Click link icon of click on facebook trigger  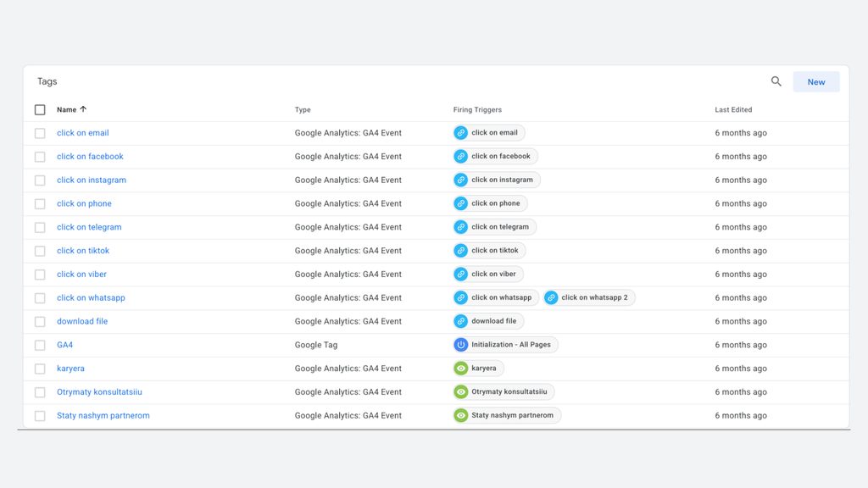pos(460,157)
